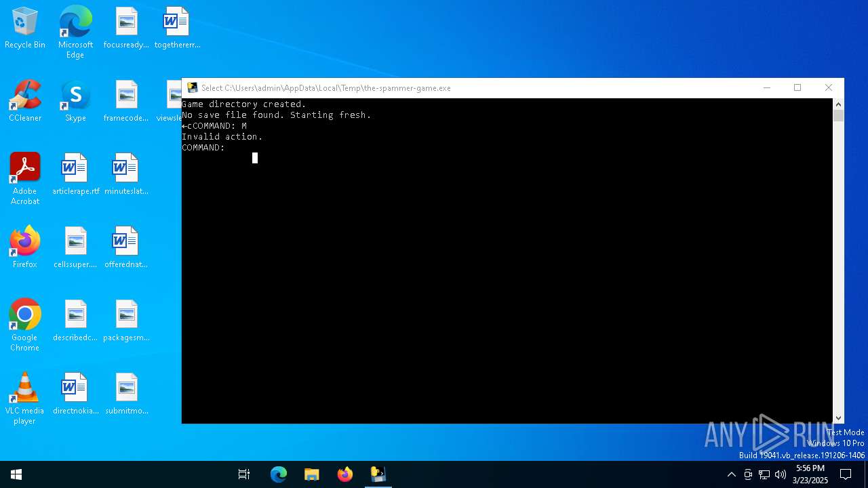
Task: Click the console title bar text
Action: 326,88
